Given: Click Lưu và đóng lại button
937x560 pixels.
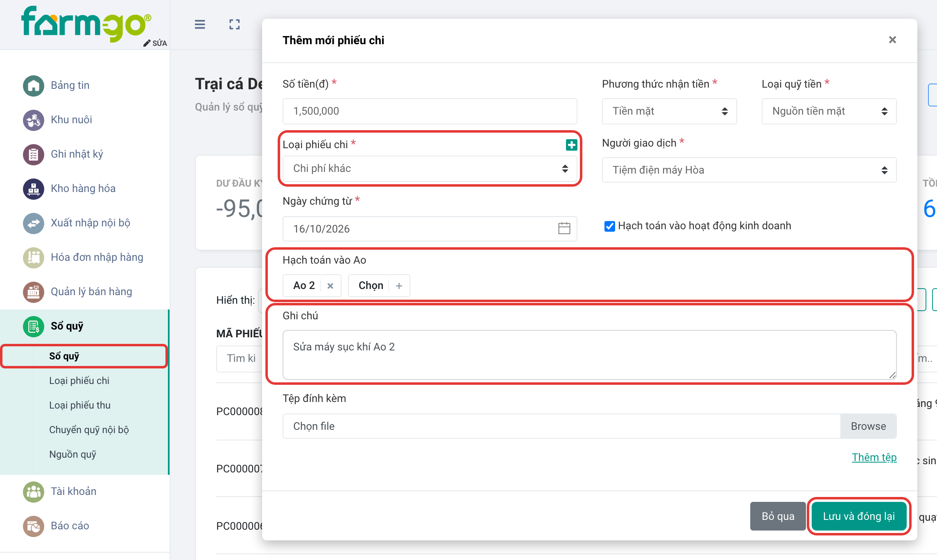Looking at the screenshot, I should tap(859, 516).
